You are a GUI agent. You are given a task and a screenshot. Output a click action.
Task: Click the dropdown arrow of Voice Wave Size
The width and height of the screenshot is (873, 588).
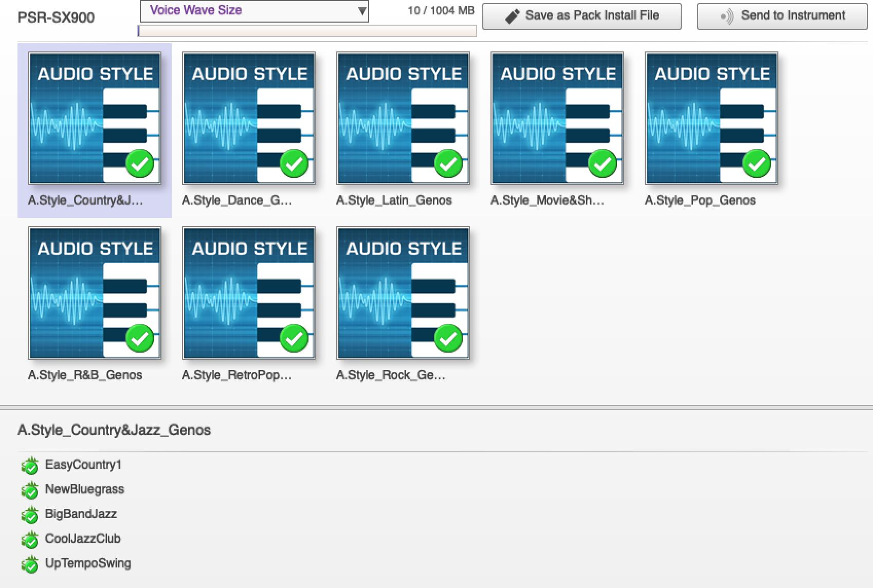point(362,11)
